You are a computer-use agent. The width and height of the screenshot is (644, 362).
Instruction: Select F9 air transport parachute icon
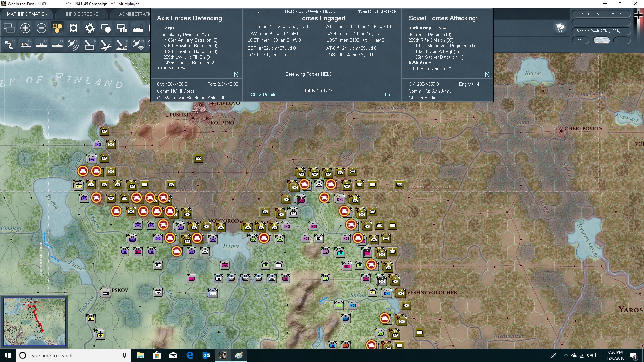point(138,45)
